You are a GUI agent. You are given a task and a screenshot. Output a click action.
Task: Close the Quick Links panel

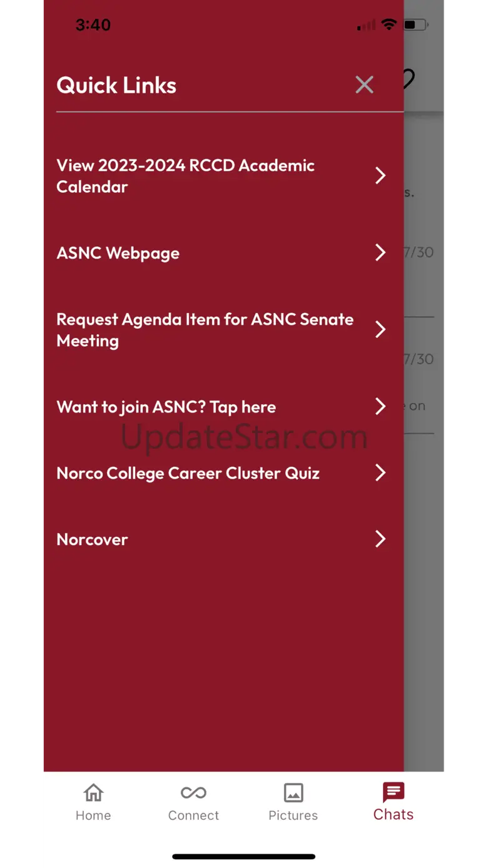(x=364, y=84)
